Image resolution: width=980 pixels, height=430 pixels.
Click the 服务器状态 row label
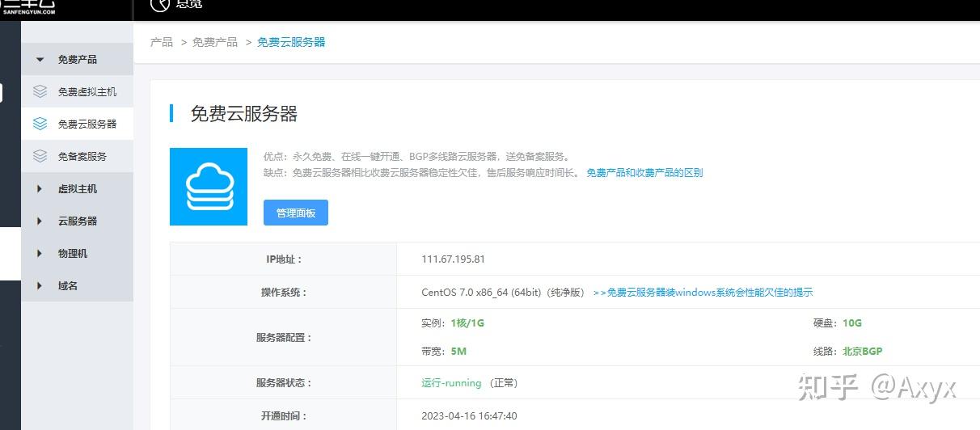click(x=284, y=383)
